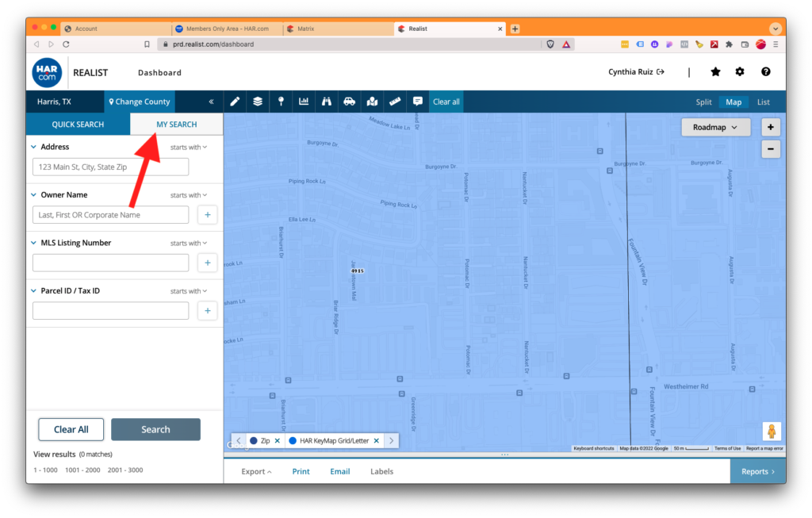The width and height of the screenshot is (812, 518).
Task: Focus the Parcel ID input field
Action: pos(111,311)
